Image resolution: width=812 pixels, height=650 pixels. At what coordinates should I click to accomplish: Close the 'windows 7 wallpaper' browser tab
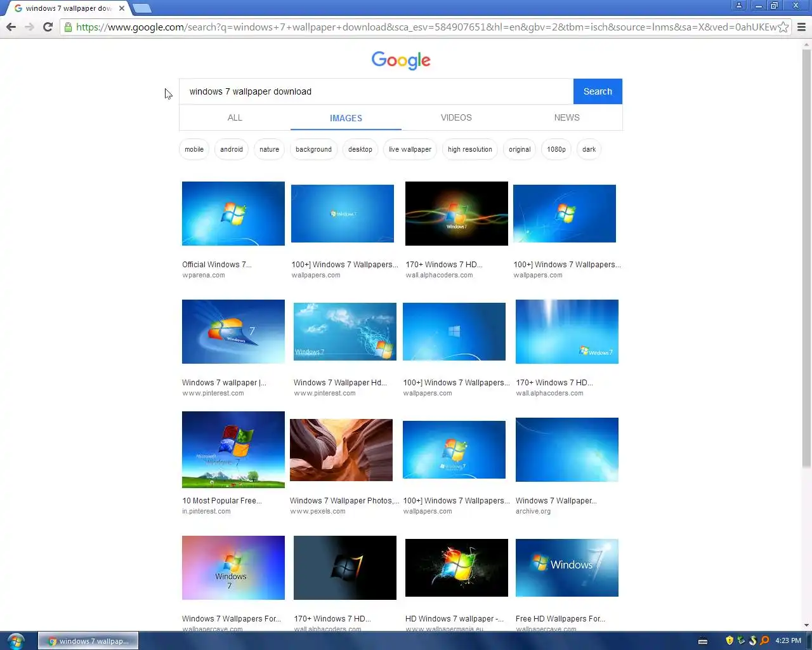pos(122,8)
